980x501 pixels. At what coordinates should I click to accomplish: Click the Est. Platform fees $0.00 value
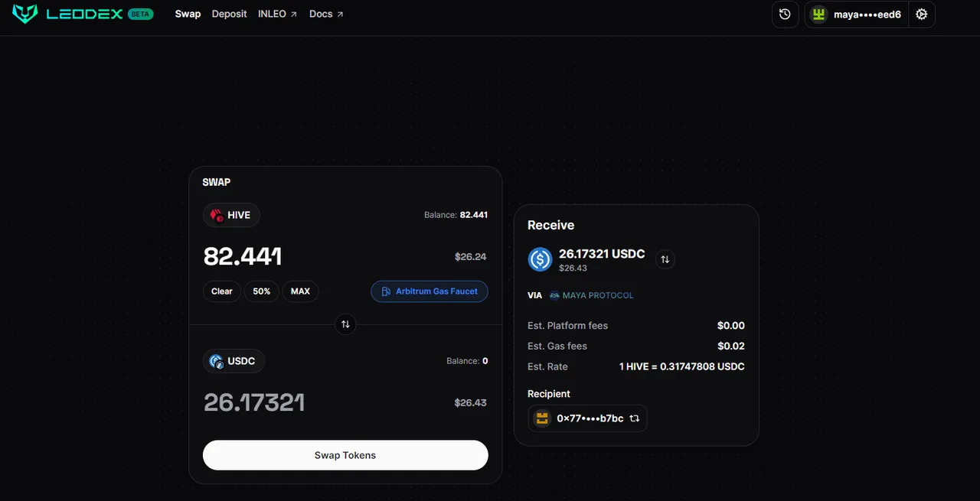click(731, 325)
